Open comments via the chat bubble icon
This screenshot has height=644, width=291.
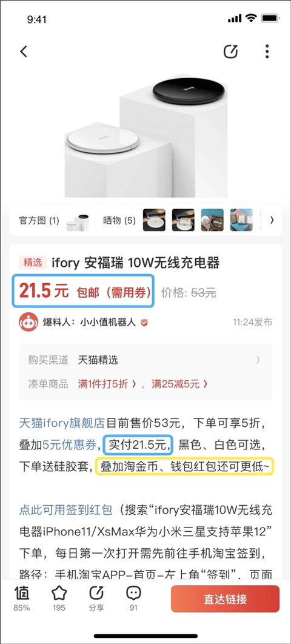pos(134,594)
